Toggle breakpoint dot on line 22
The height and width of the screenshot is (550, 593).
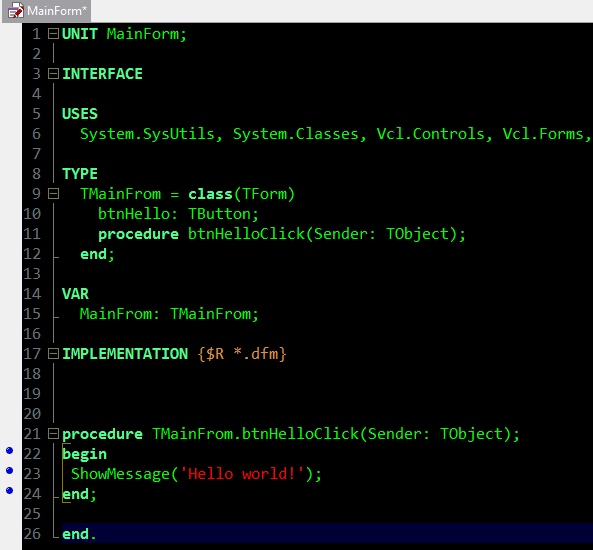[x=9, y=450]
